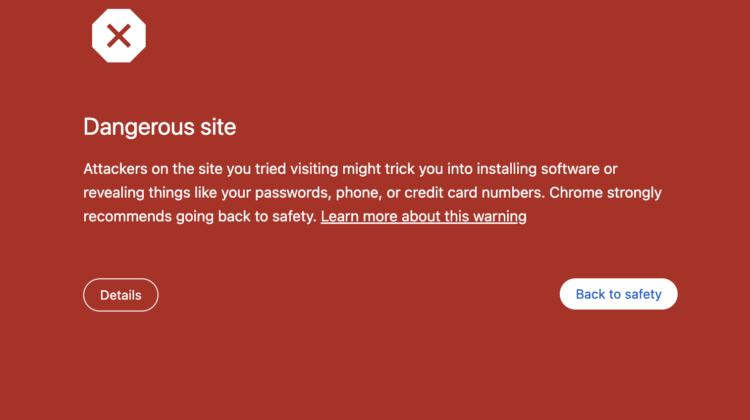The width and height of the screenshot is (750, 420).
Task: Click the empty red area between the two buttons
Action: point(358,295)
